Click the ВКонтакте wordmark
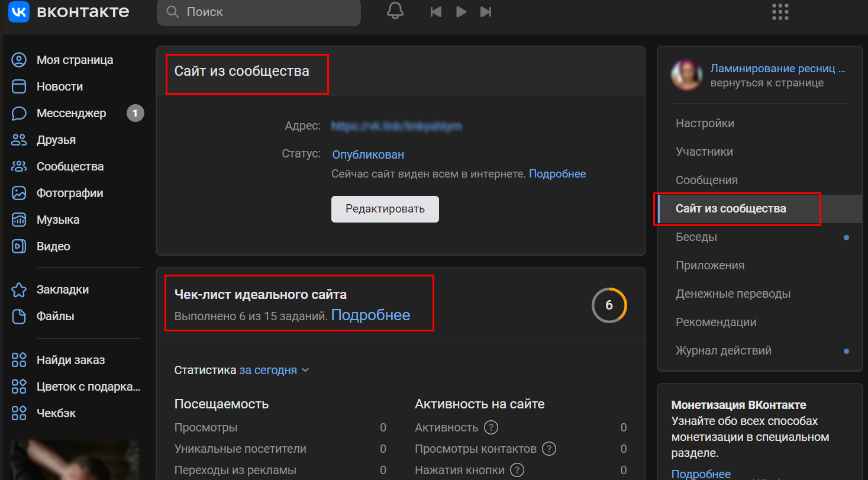The height and width of the screenshot is (480, 868). coord(83,12)
